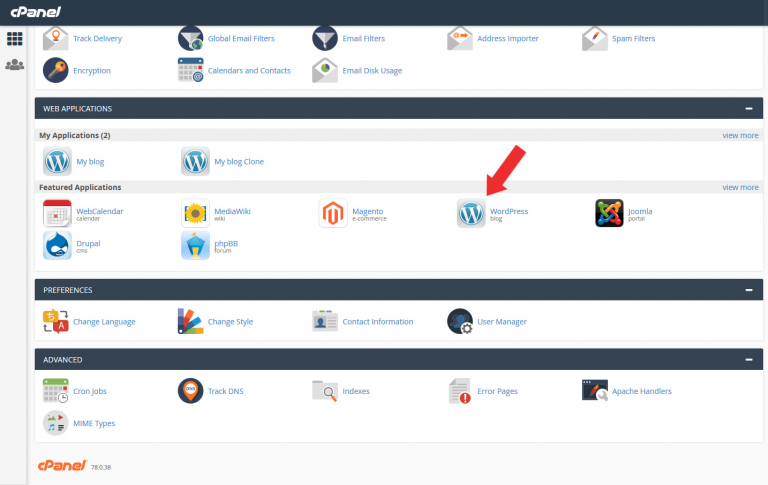This screenshot has height=485, width=768.
Task: Open the MediaWiki wiki icon
Action: pyautogui.click(x=195, y=213)
